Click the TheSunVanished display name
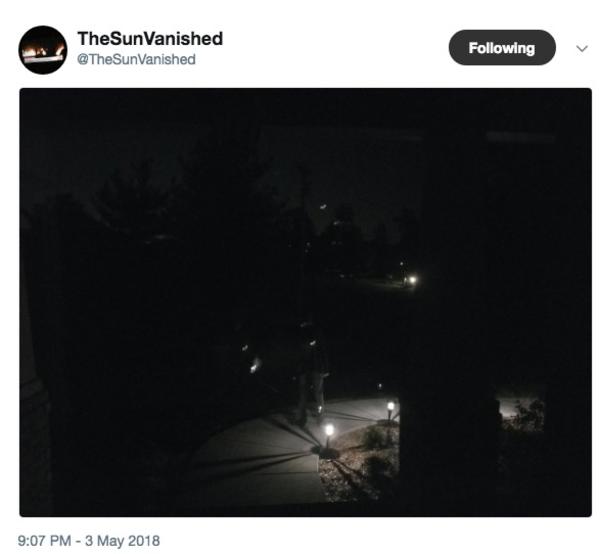Image resolution: width=600 pixels, height=554 pixels. click(150, 39)
